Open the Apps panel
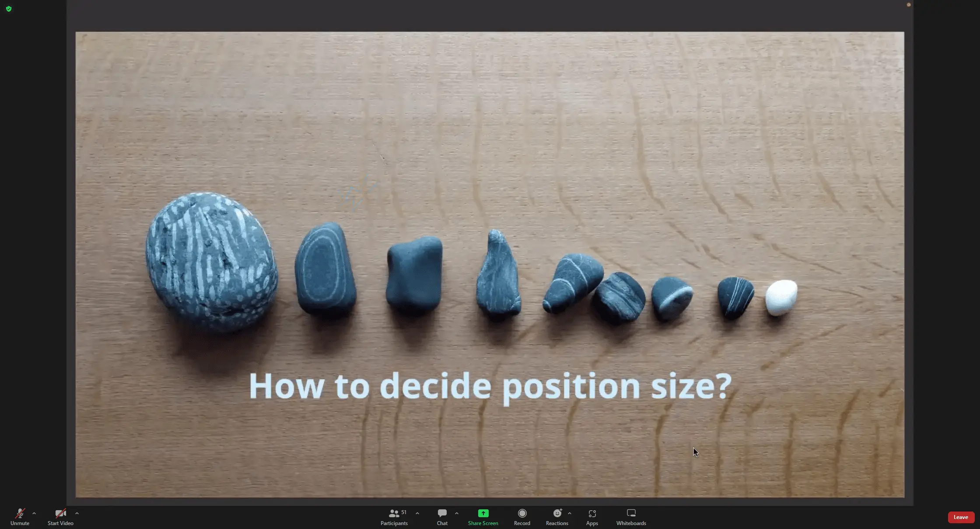The width and height of the screenshot is (980, 529). 592,514
